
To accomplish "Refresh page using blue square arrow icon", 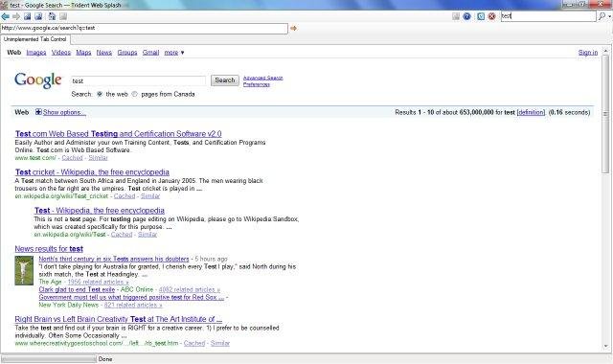I will coord(481,16).
